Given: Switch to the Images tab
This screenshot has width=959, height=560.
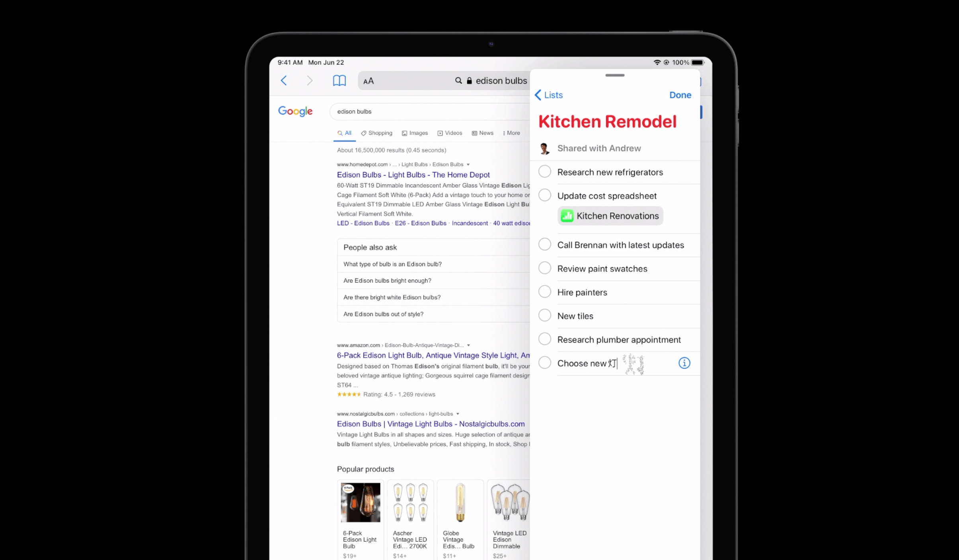Looking at the screenshot, I should tap(415, 133).
